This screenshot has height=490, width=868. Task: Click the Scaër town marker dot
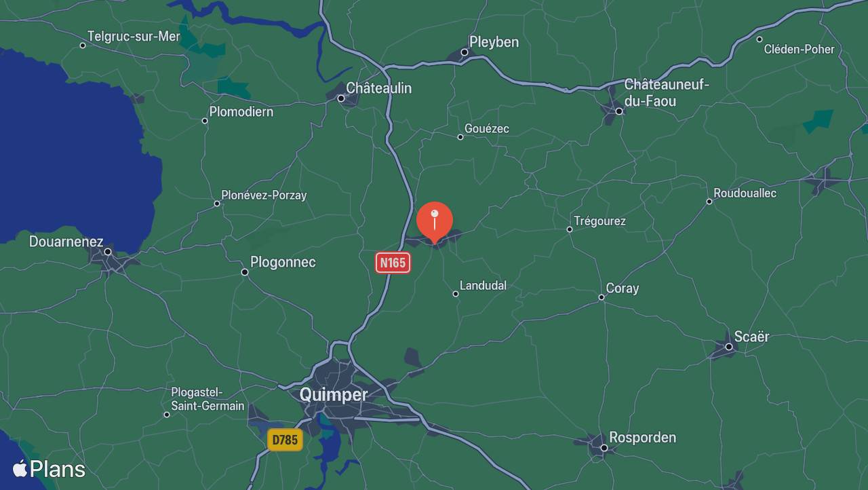729,347
